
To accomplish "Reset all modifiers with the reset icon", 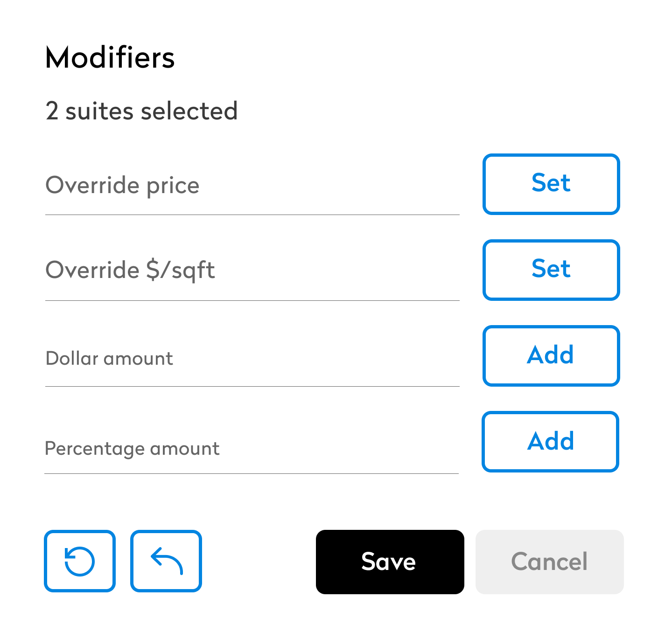I will coord(80,561).
